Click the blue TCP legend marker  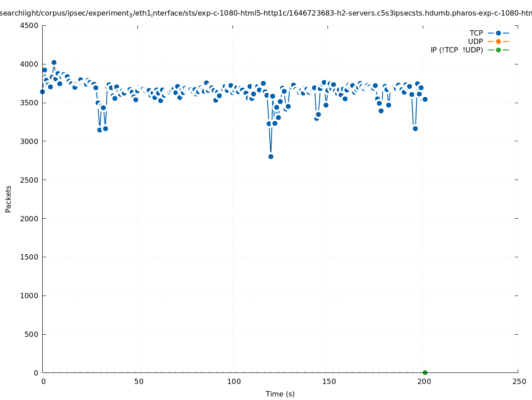tap(498, 33)
